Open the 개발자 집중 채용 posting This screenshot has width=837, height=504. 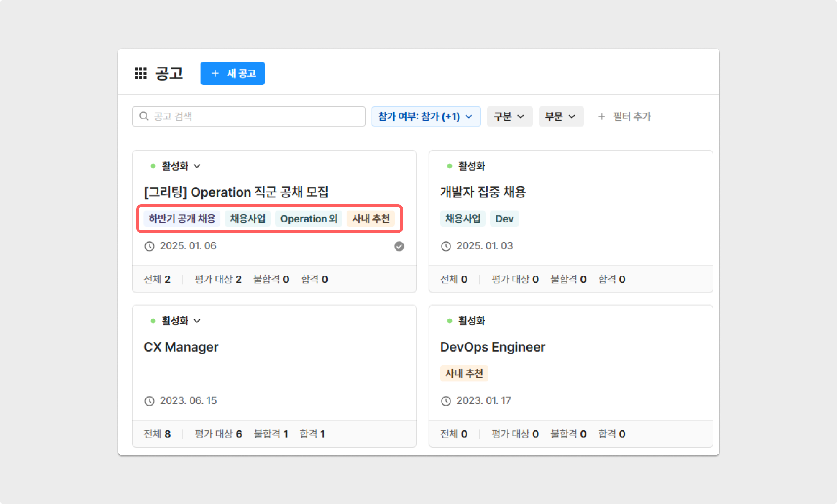click(x=483, y=192)
